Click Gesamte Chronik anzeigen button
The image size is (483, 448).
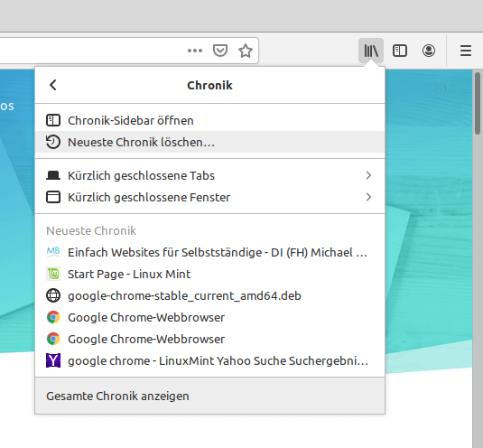[x=209, y=396]
